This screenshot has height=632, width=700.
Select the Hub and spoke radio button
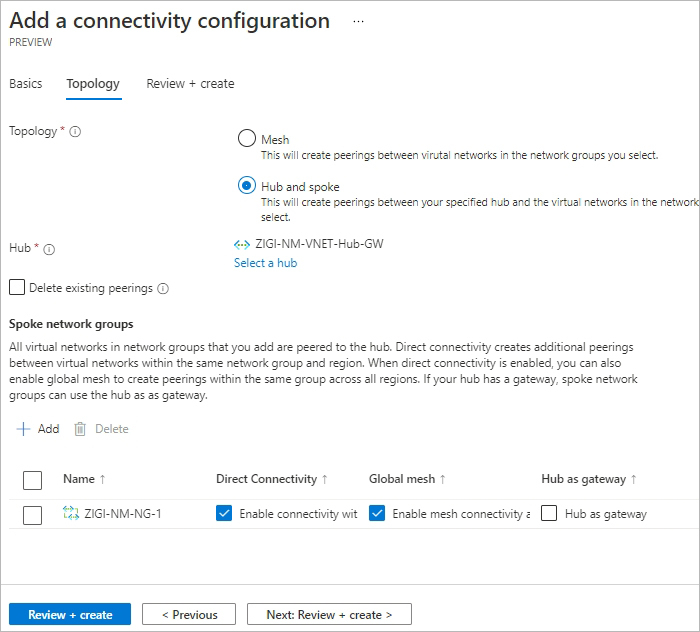coord(247,185)
